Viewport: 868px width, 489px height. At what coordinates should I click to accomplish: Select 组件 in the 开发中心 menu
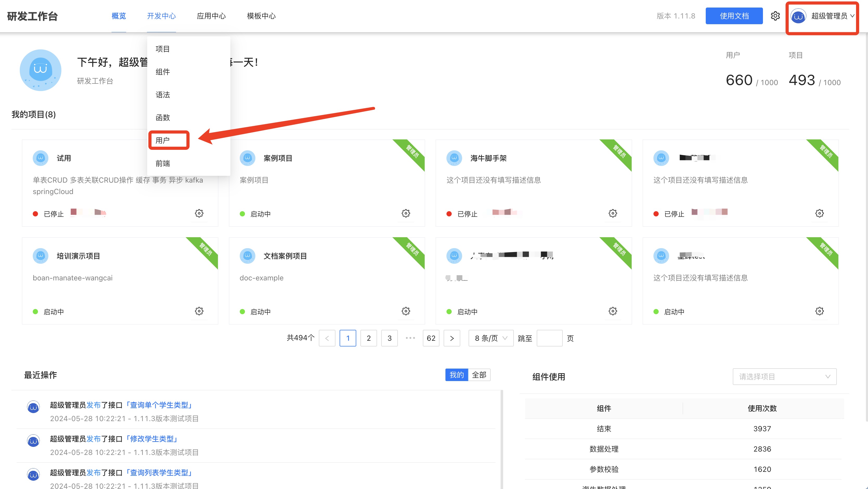pos(189,72)
